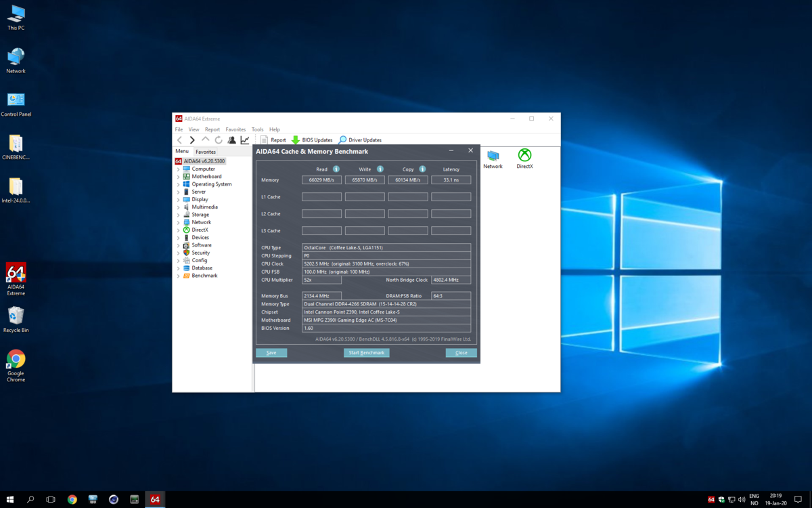Click the info icon next to Write
The width and height of the screenshot is (812, 508).
(380, 169)
